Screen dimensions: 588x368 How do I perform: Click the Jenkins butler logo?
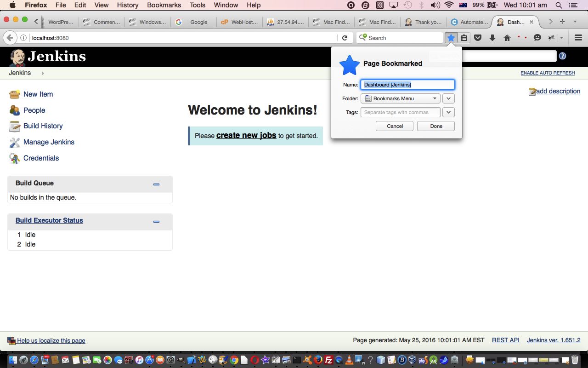tap(17, 57)
